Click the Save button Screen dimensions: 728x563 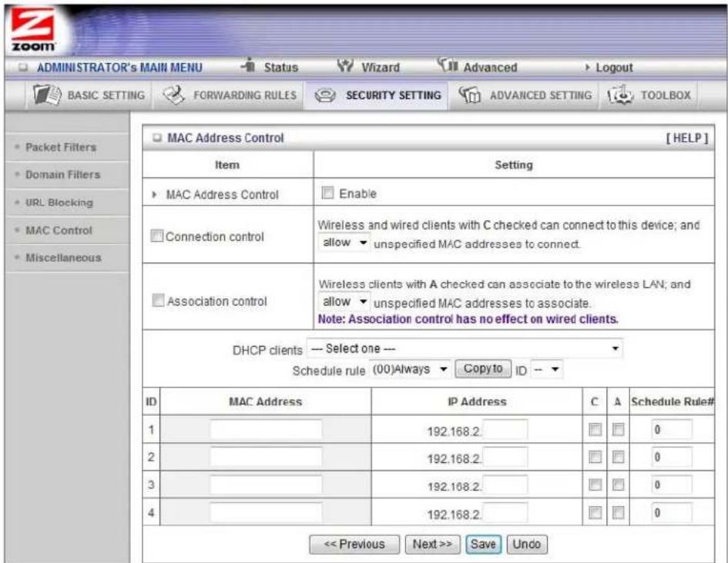(483, 544)
